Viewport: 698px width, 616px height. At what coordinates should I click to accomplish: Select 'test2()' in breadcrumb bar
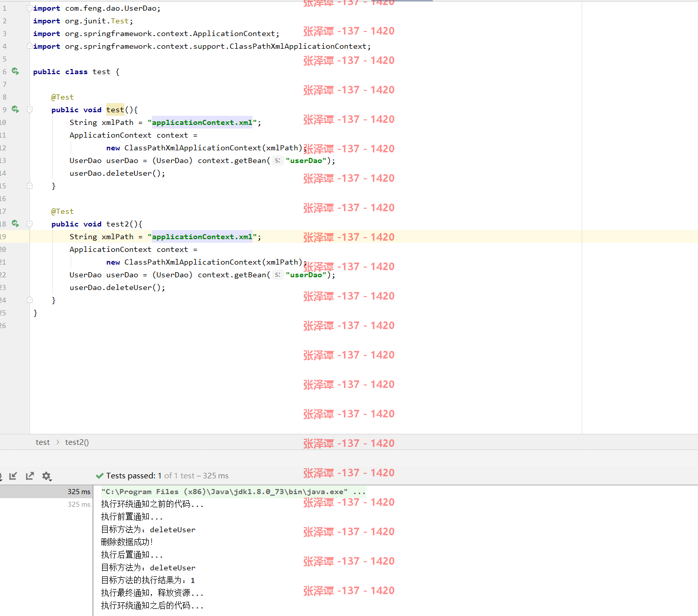(x=77, y=442)
